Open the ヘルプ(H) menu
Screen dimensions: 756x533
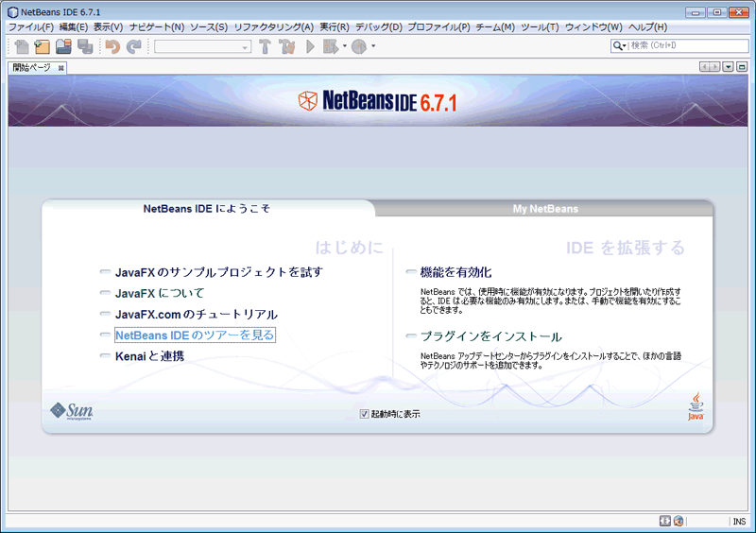(x=647, y=27)
